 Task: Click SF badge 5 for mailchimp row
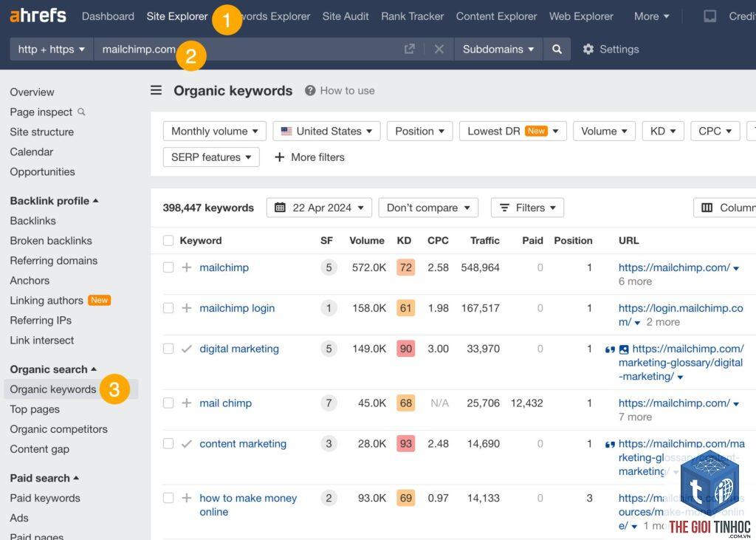(329, 267)
